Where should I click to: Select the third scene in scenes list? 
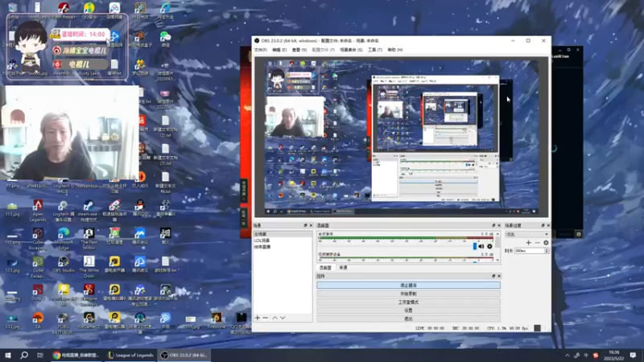(283, 247)
